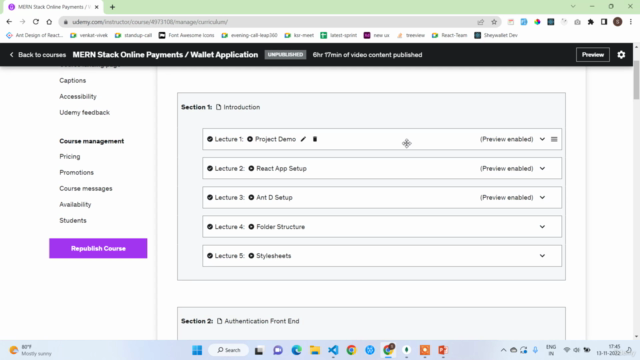Click Project Demo lecture title
Viewport: 640px width, 360px height.
click(276, 139)
